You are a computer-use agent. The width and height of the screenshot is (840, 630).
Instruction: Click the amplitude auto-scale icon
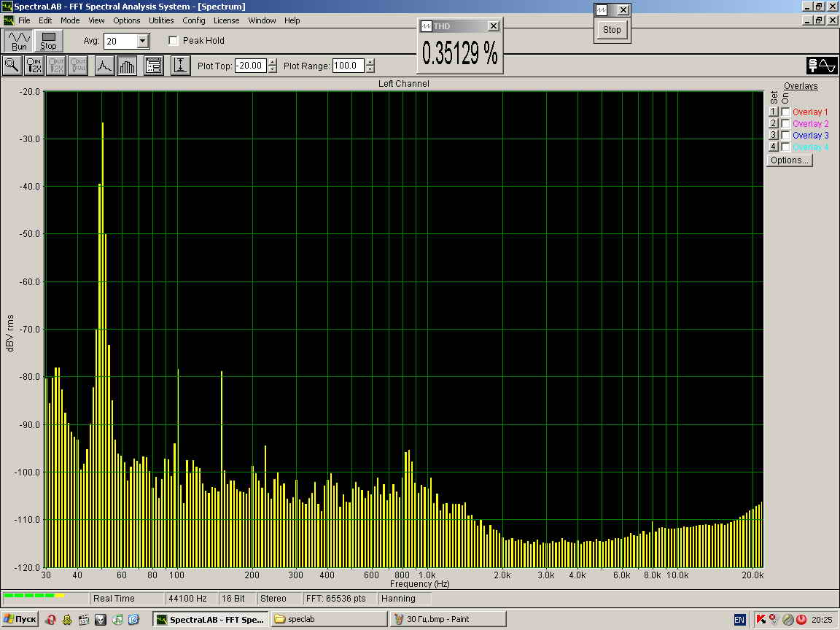pyautogui.click(x=181, y=66)
